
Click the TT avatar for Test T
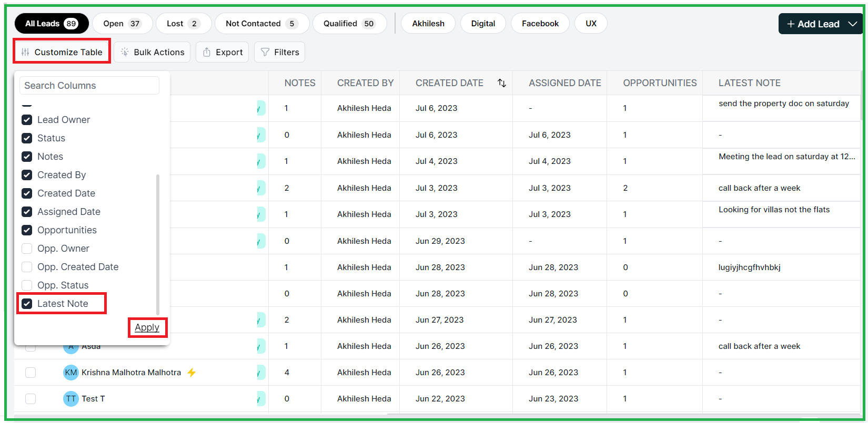coord(71,399)
